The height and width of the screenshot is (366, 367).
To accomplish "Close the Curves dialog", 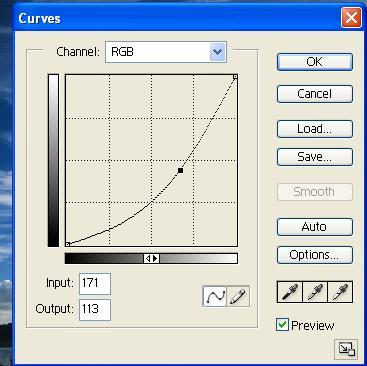I will (x=351, y=17).
